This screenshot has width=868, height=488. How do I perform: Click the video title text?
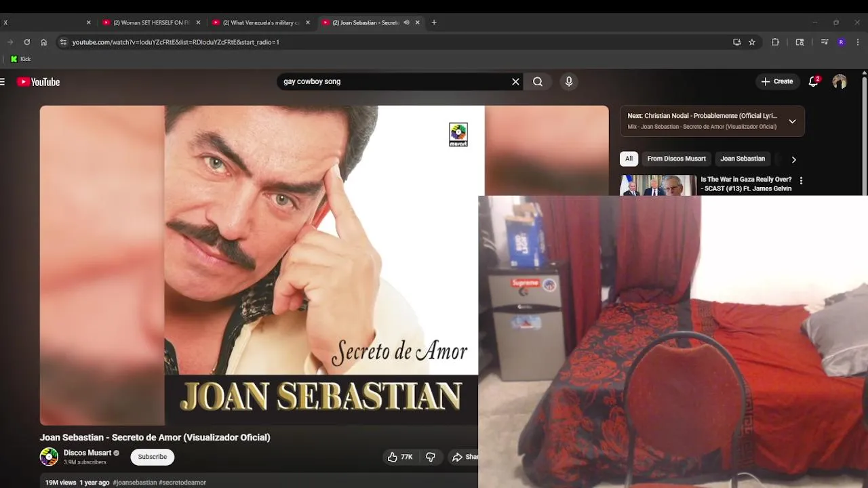point(155,437)
